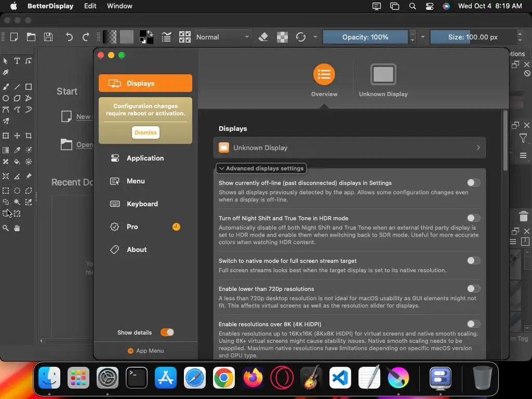Click the save icon in Krita toolbar

pyautogui.click(x=48, y=37)
